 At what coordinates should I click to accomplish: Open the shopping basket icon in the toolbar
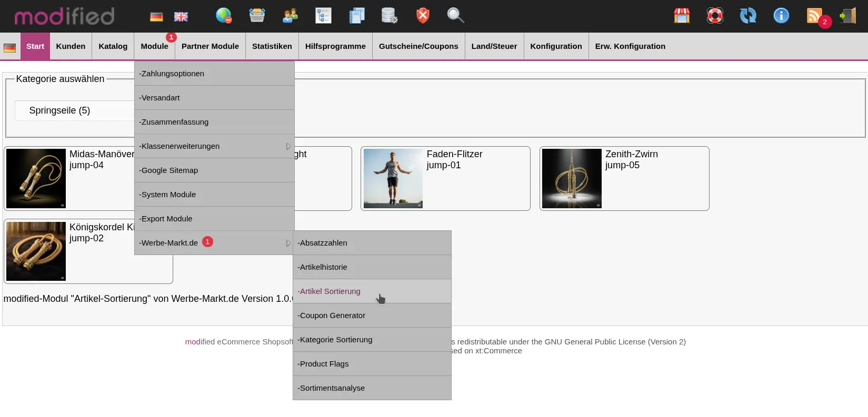click(x=257, y=16)
